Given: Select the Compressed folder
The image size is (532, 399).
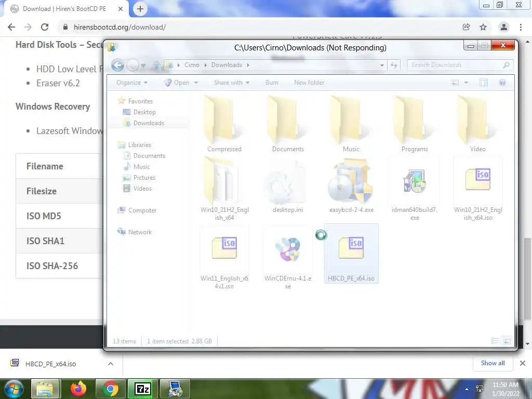Looking at the screenshot, I should point(224,124).
